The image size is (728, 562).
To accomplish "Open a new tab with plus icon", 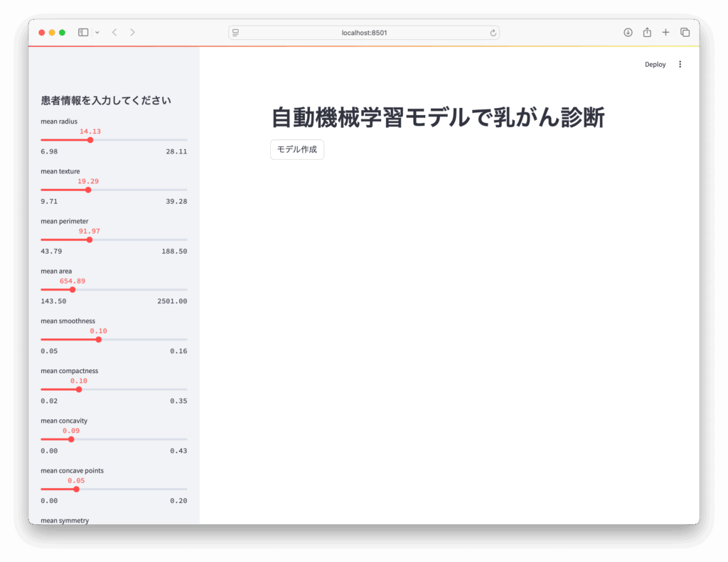I will (x=666, y=33).
